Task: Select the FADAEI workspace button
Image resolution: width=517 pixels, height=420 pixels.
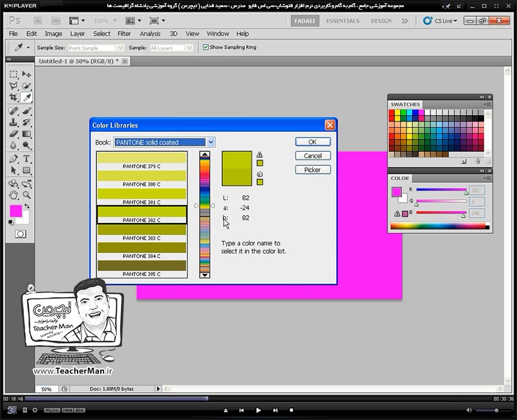Action: coord(304,21)
